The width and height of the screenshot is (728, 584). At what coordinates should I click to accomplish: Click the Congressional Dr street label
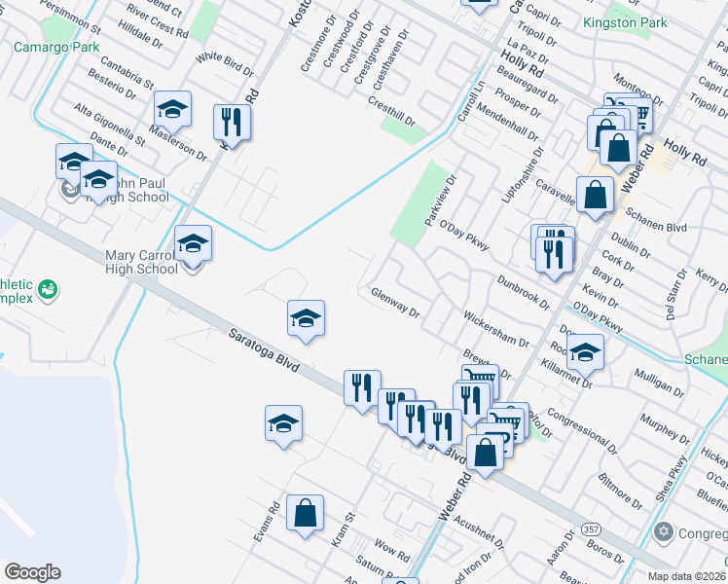pos(582,431)
